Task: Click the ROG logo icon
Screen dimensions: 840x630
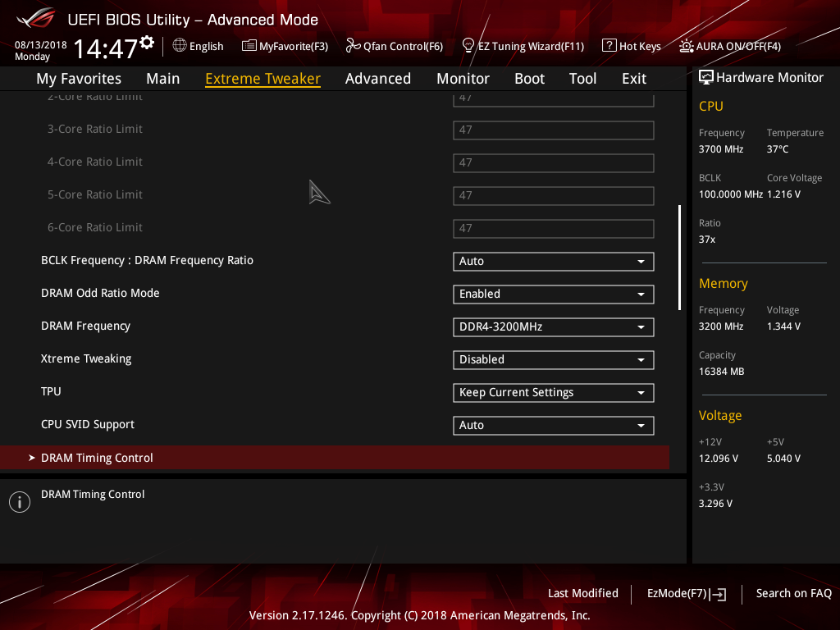Action: [x=36, y=19]
